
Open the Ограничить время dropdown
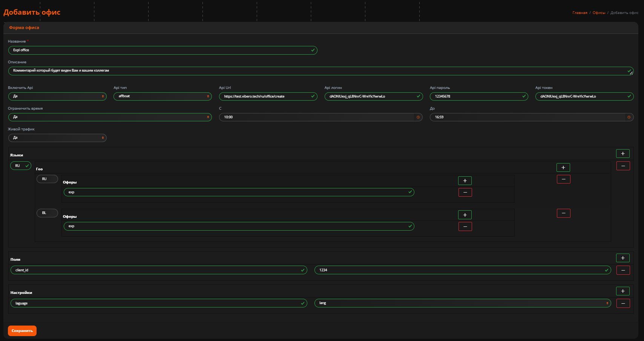point(110,117)
